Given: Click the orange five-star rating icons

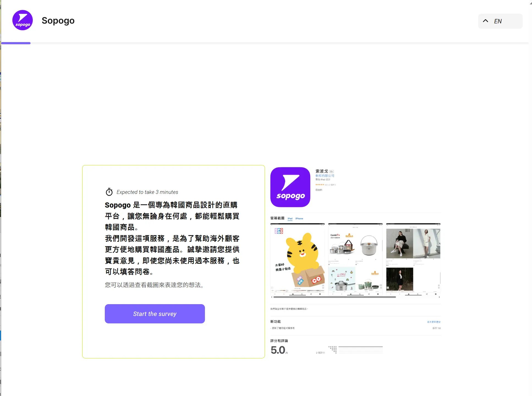Looking at the screenshot, I should point(320,185).
